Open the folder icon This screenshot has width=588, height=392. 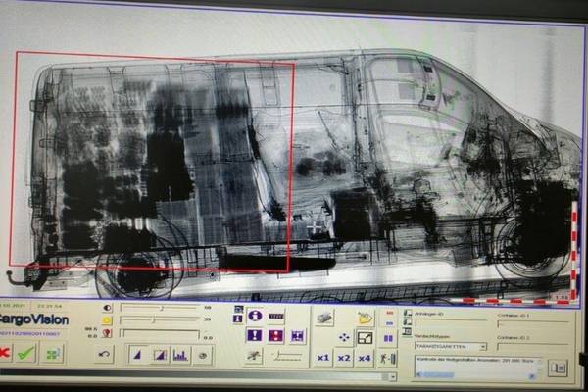point(366,318)
